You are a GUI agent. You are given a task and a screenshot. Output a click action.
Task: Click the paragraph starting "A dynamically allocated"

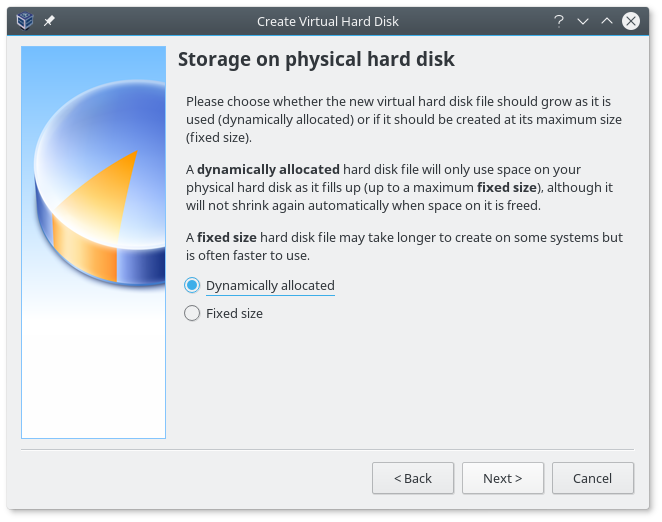coord(404,187)
